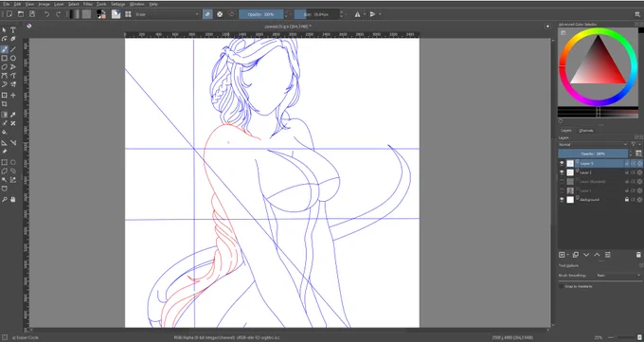
Task: Select the Freehand Brush tool
Action: point(5,49)
